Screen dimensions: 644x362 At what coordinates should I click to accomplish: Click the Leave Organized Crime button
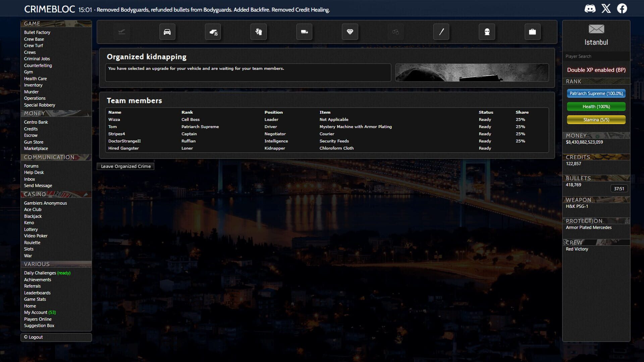coord(125,166)
